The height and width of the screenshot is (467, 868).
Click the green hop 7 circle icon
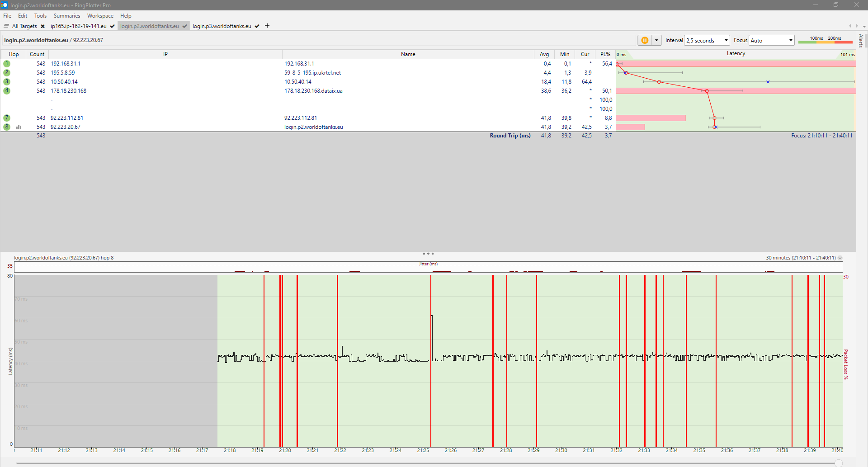click(x=7, y=118)
